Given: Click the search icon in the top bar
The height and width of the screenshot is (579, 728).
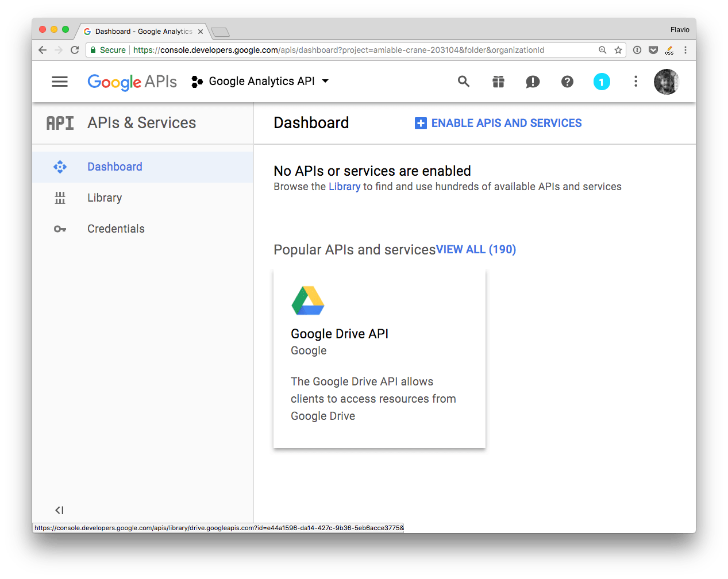Looking at the screenshot, I should pos(464,81).
